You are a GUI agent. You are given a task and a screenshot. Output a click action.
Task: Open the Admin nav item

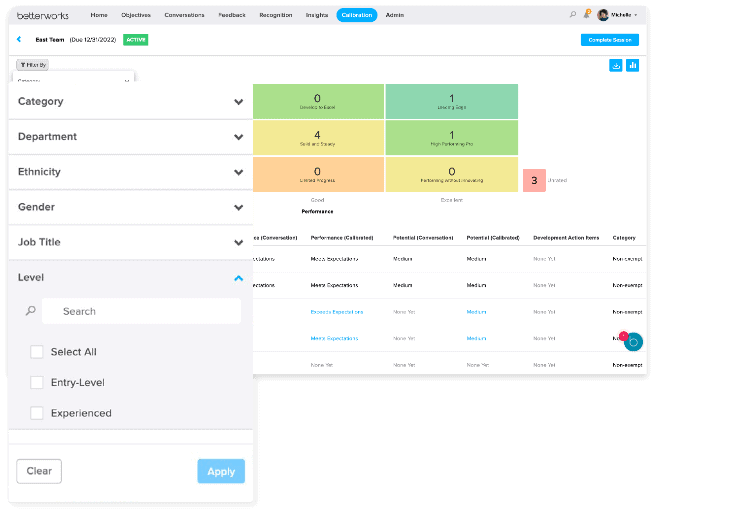click(x=394, y=15)
